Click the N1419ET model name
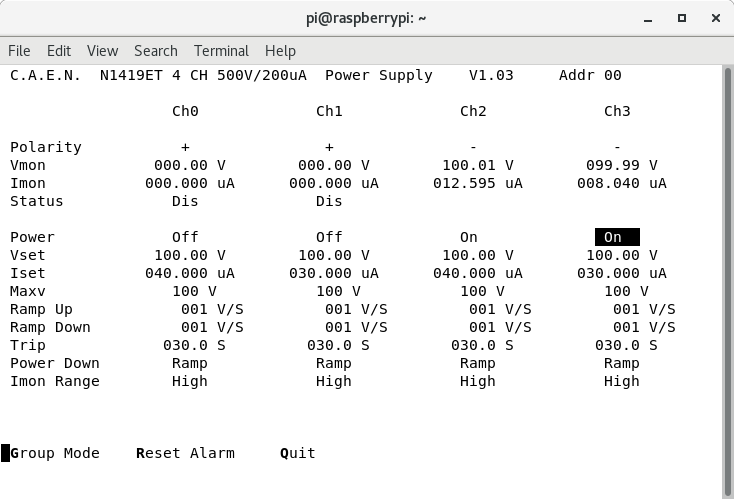734x499 pixels. (x=131, y=75)
